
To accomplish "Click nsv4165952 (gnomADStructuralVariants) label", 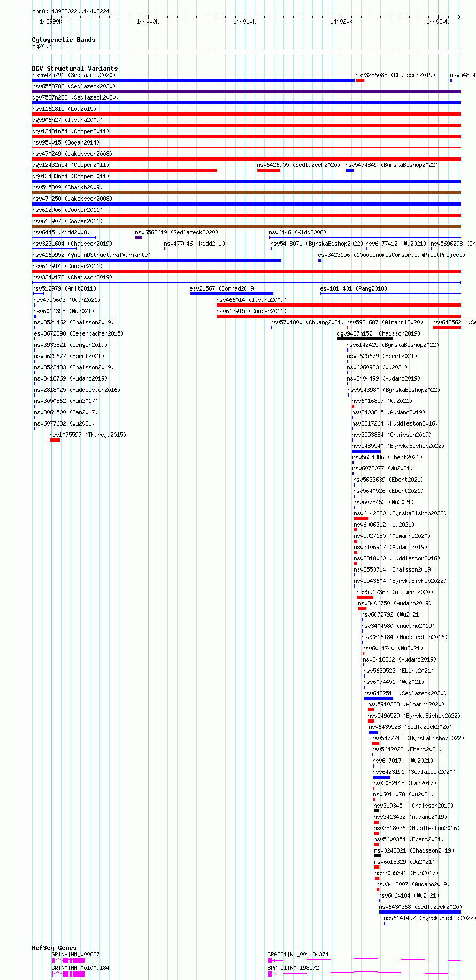I will tap(91, 255).
